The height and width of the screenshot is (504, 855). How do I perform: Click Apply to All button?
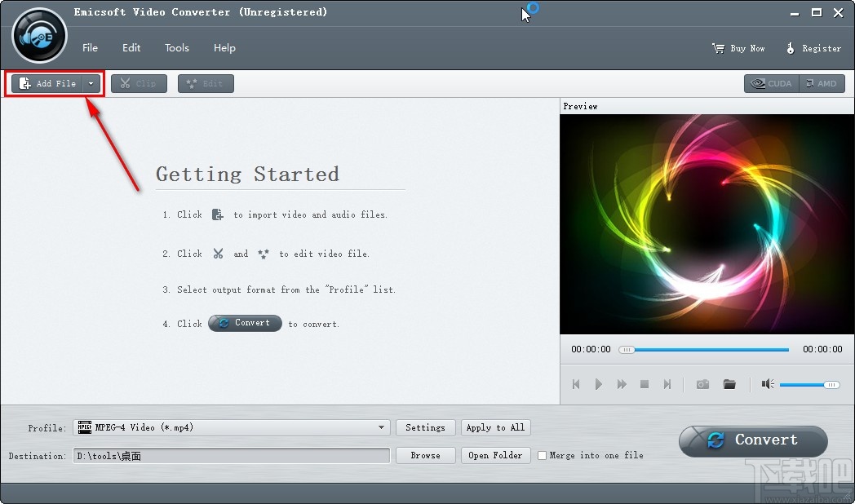(x=495, y=427)
